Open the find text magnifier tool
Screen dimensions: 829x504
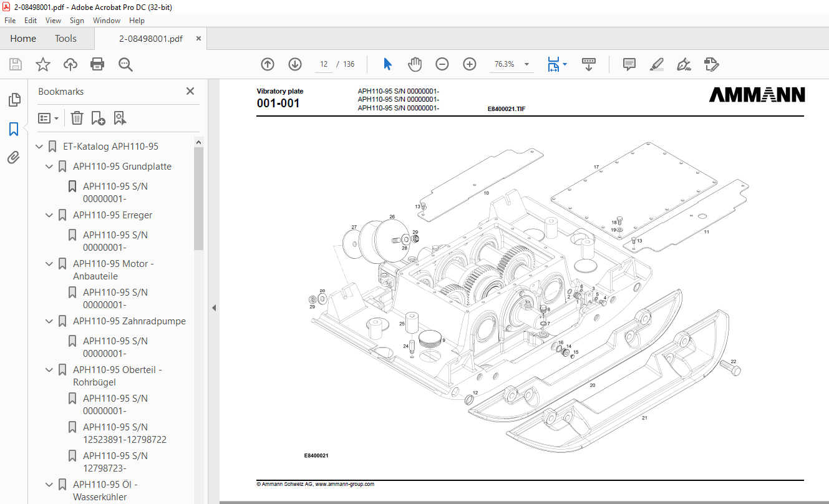point(125,64)
